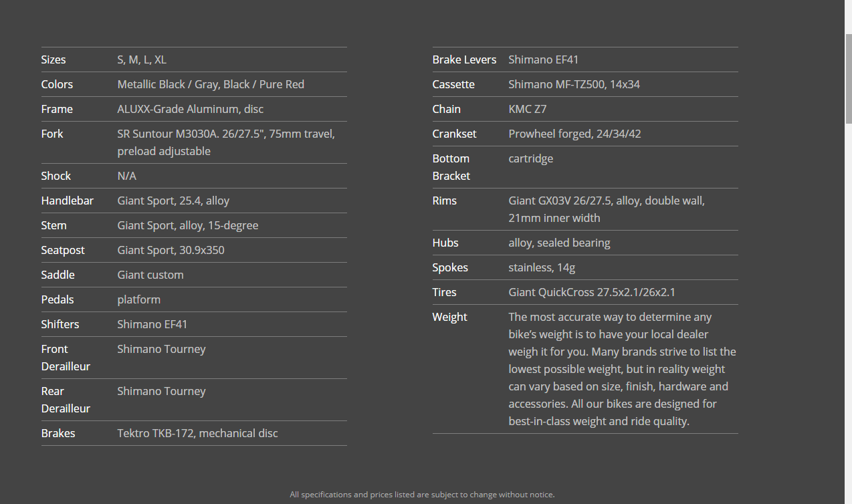Select 'ALUXX-Grade Aluminum, disc' value
Screen dimensions: 852x504
tap(191, 109)
